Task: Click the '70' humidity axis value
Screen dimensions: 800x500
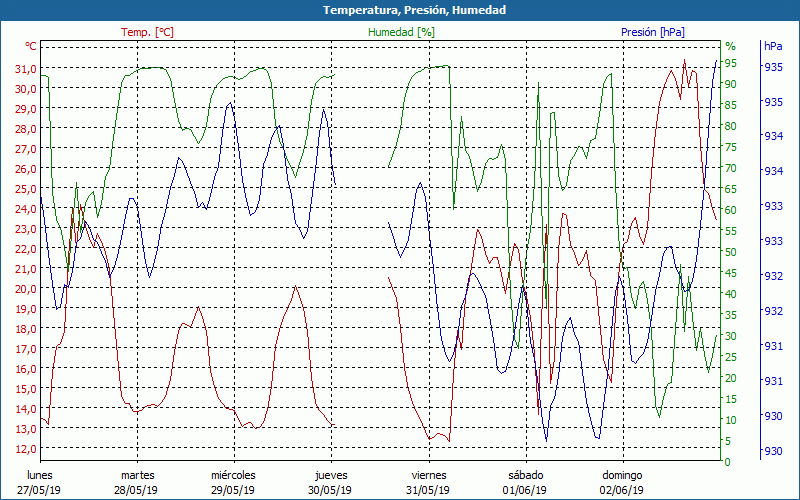Action: point(731,168)
